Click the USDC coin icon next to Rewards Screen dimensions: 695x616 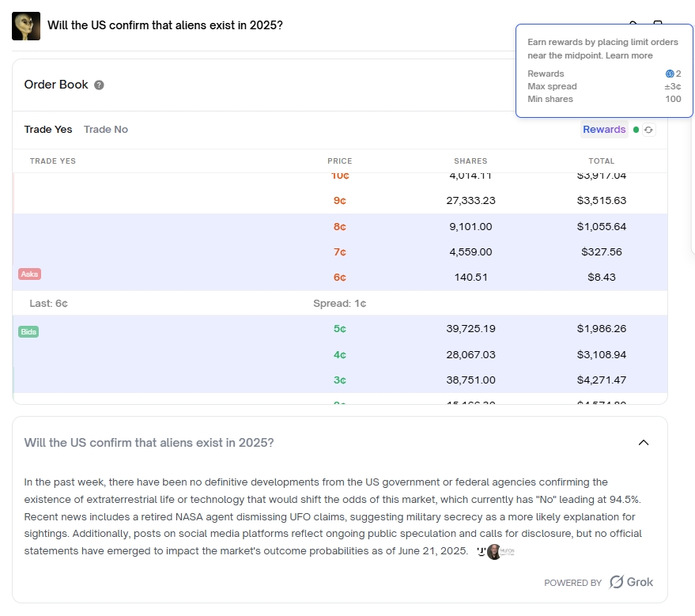pyautogui.click(x=670, y=74)
